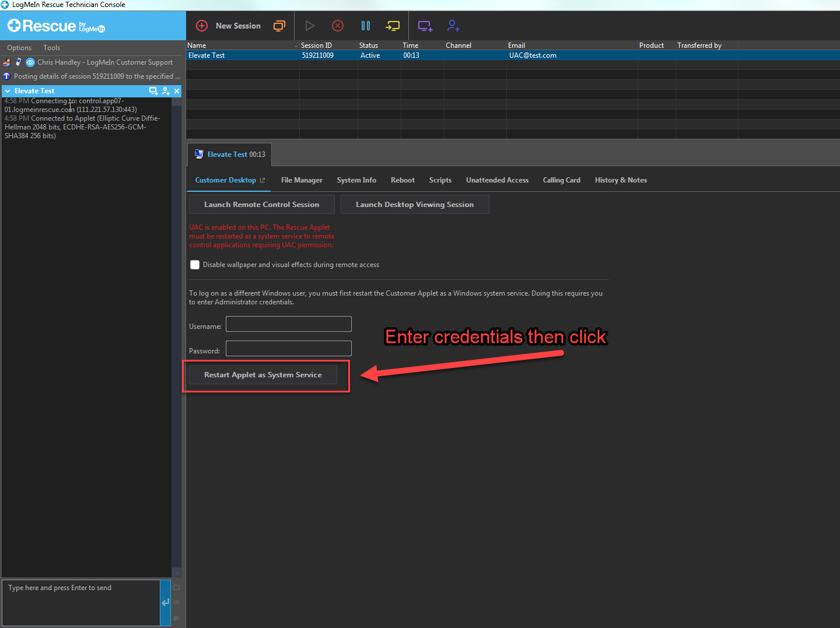Click the monitor-plus icon in Elevate Test chat header
This screenshot has height=628, width=840.
pyautogui.click(x=153, y=91)
